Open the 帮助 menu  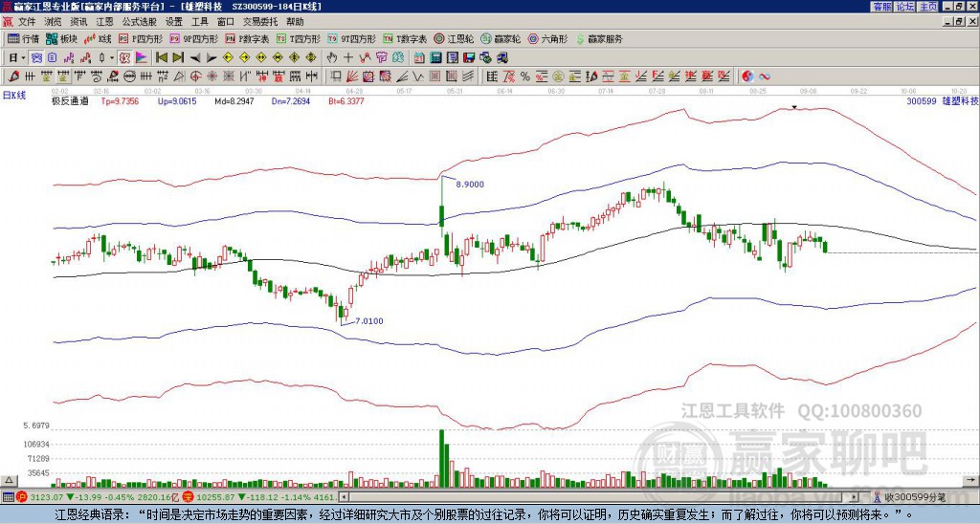click(295, 22)
